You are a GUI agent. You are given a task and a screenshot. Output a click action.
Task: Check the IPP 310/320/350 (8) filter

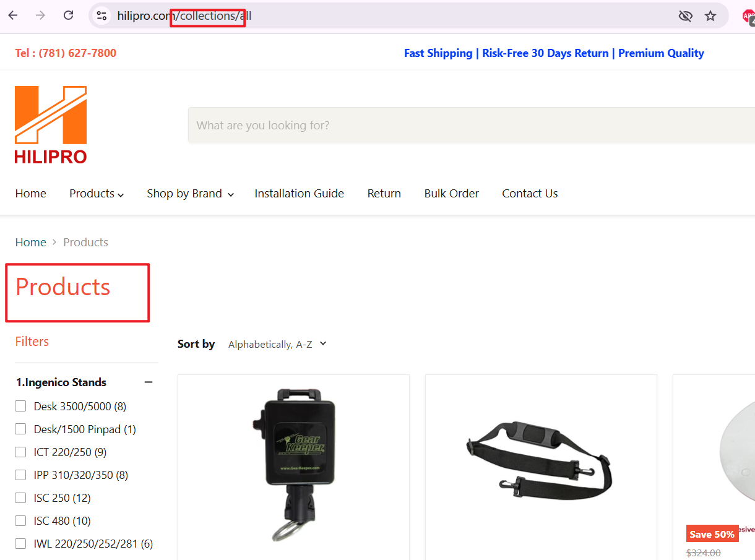pos(20,475)
